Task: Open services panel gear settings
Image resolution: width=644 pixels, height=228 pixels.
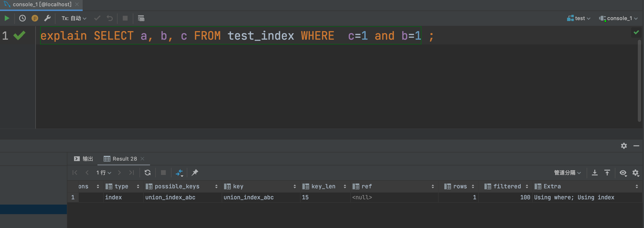Action: [x=624, y=146]
